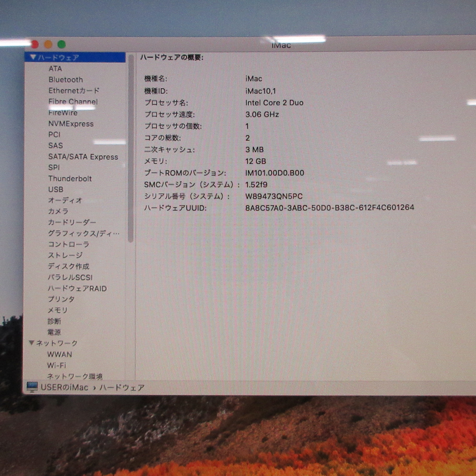Select ネットワーク環境 in the sidebar
Screen dimensions: 476x476
[x=75, y=376]
